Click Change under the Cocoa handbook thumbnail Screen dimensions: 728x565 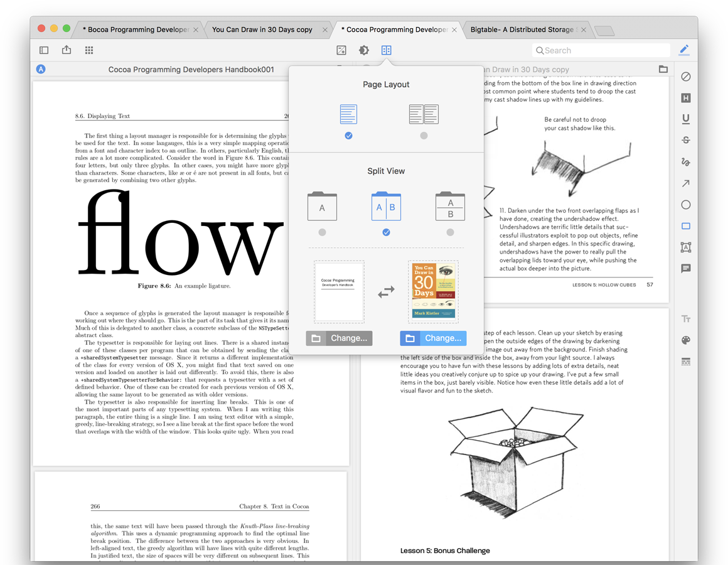point(339,338)
